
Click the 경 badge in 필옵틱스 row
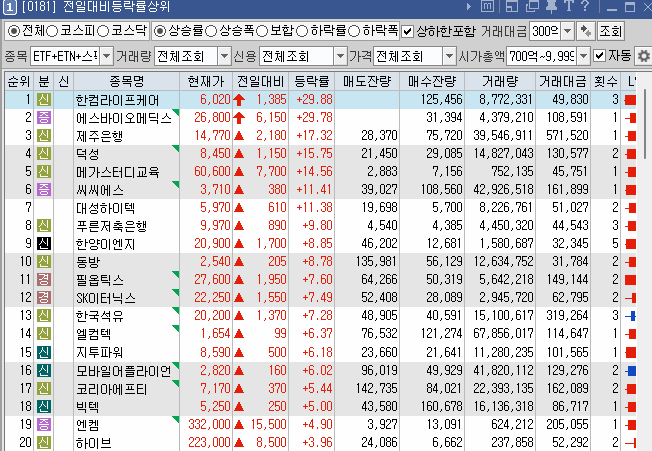click(x=44, y=279)
